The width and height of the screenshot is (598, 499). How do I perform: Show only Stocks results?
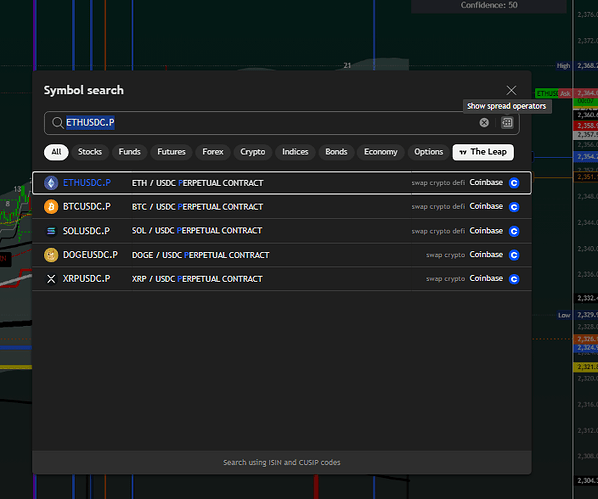90,152
